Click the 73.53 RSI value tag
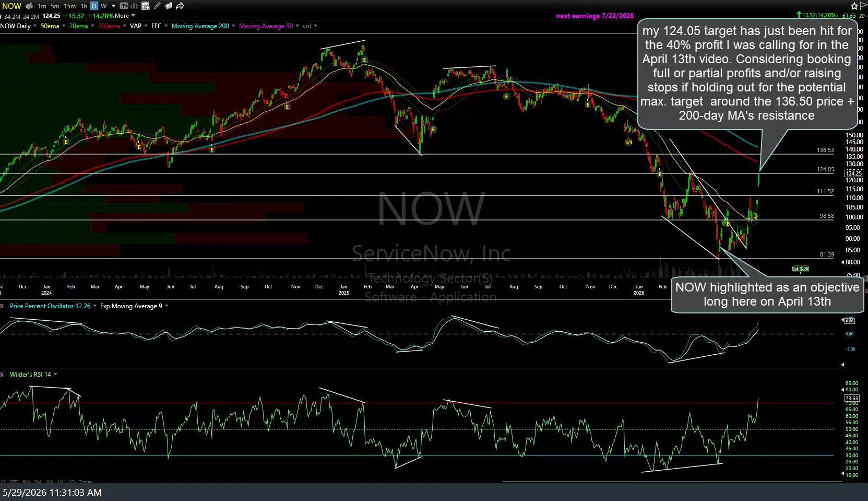Screen dimensions: 868x501 click(852, 398)
